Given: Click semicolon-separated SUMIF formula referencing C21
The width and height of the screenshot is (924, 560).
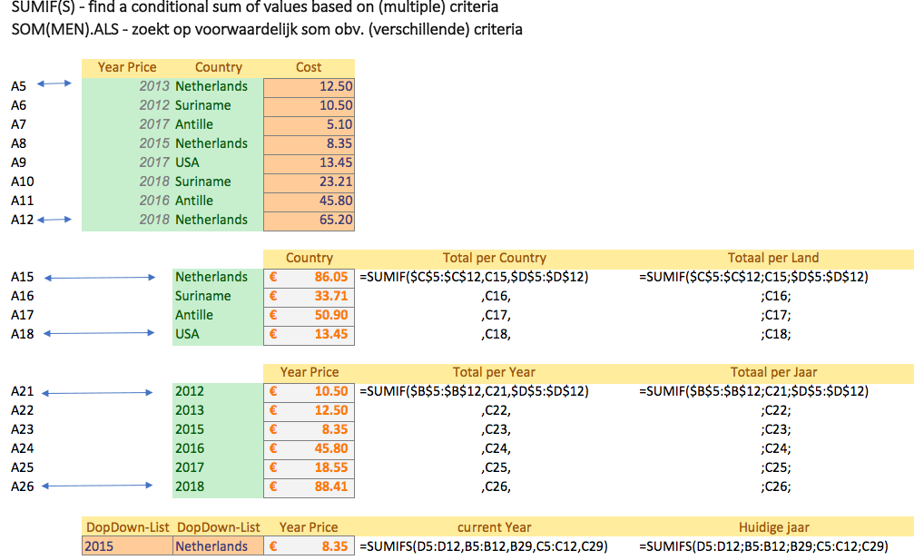Looking at the screenshot, I should pos(753,391).
